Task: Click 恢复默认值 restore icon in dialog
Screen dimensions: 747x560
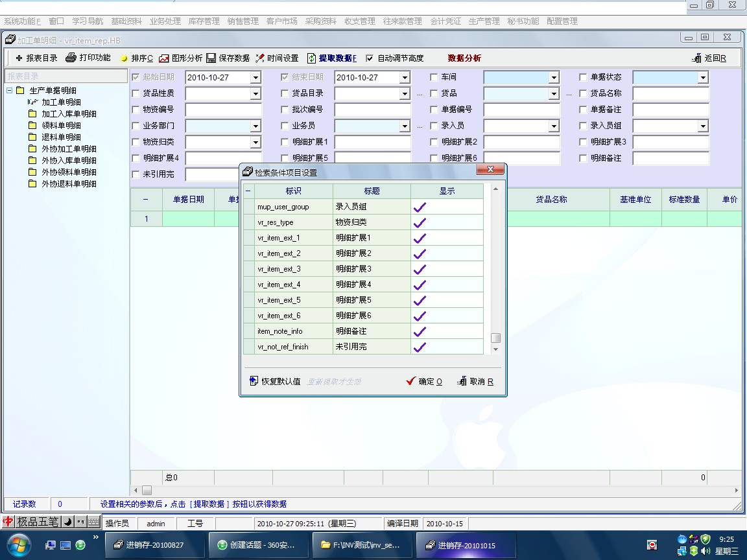Action: (254, 381)
